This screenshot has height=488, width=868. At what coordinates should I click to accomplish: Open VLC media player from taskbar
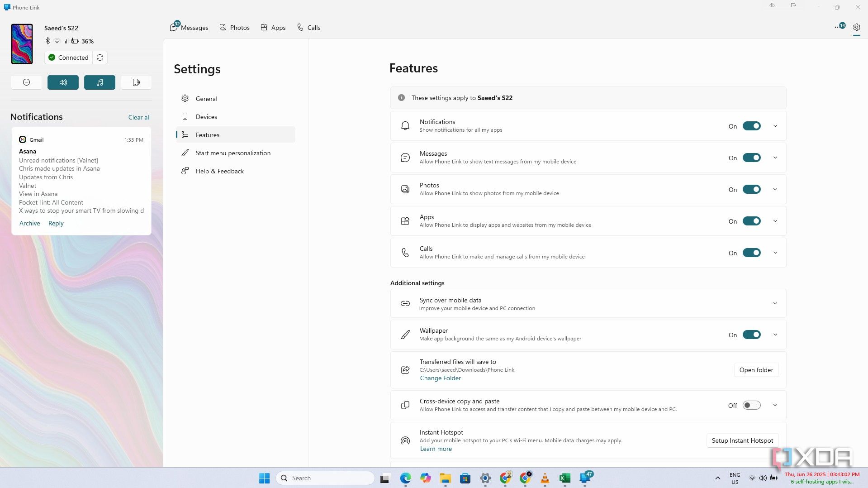click(x=545, y=478)
